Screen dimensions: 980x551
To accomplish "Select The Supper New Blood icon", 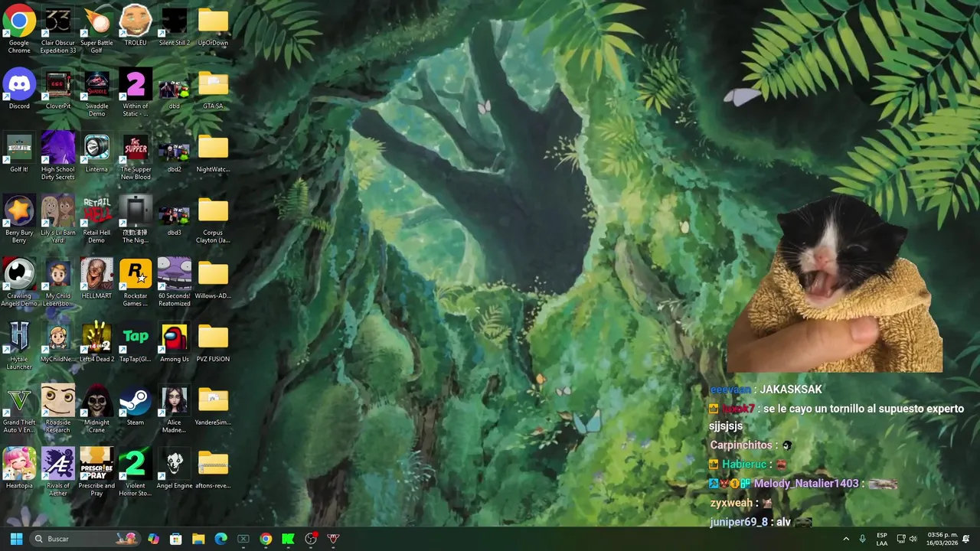I will (x=136, y=156).
